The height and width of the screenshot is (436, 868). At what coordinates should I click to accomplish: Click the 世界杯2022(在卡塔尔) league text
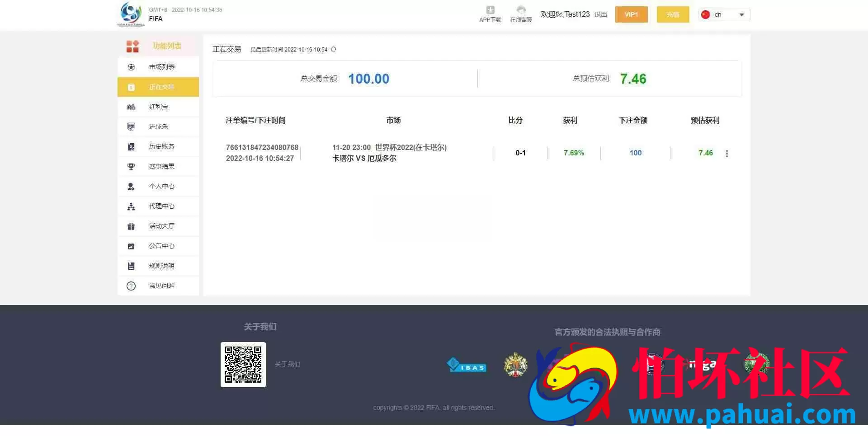(411, 147)
